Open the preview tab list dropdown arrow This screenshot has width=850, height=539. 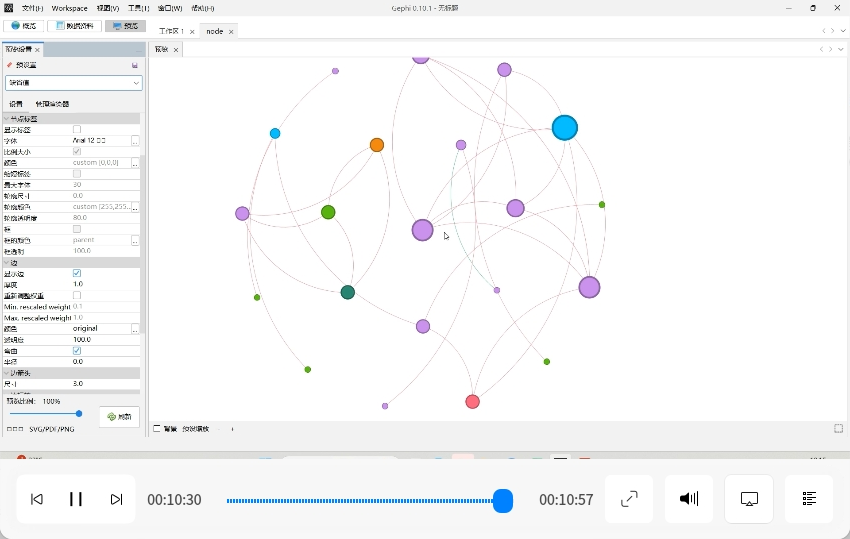click(x=840, y=49)
